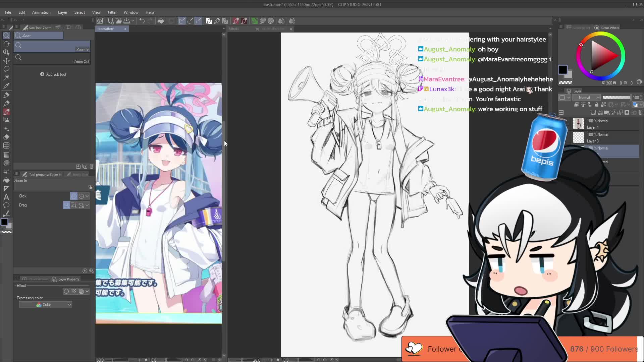Viewport: 644px width, 362px height.
Task: Toggle snap to grid icon
Action: pyautogui.click(x=199, y=21)
